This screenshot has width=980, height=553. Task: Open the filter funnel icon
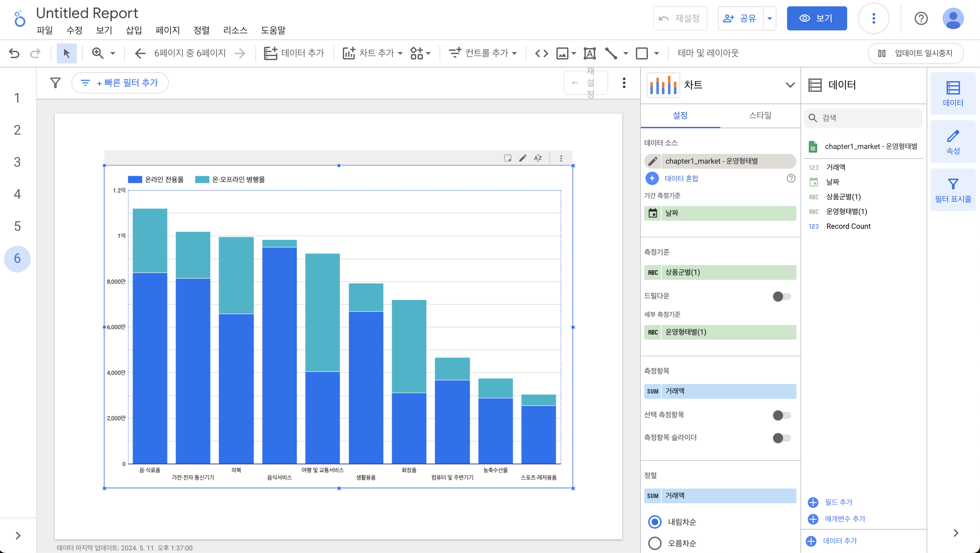tap(55, 82)
